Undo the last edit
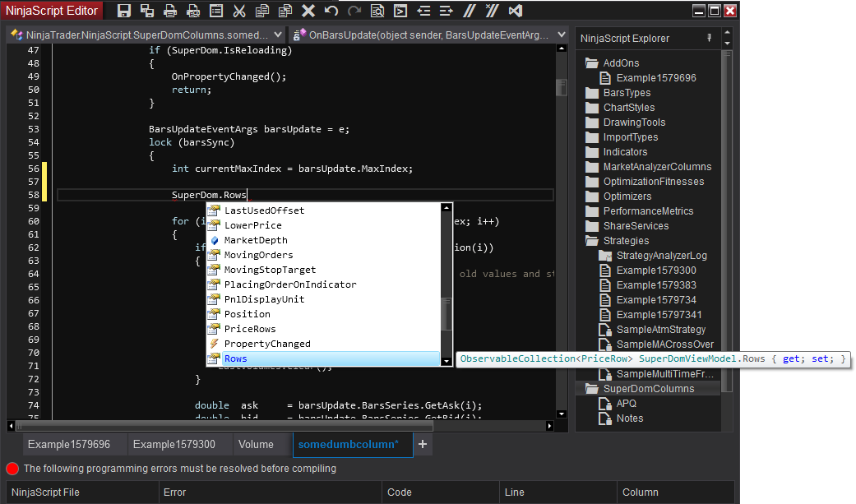856x504 pixels. pyautogui.click(x=331, y=11)
